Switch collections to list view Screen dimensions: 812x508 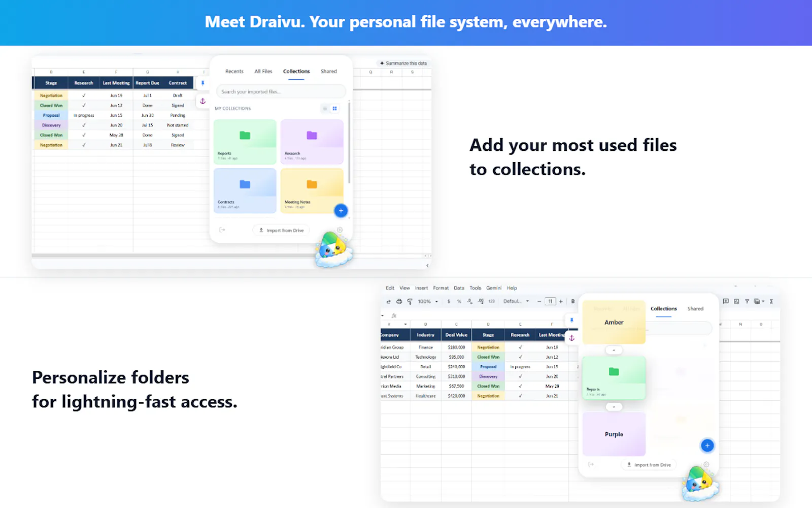pyautogui.click(x=325, y=108)
